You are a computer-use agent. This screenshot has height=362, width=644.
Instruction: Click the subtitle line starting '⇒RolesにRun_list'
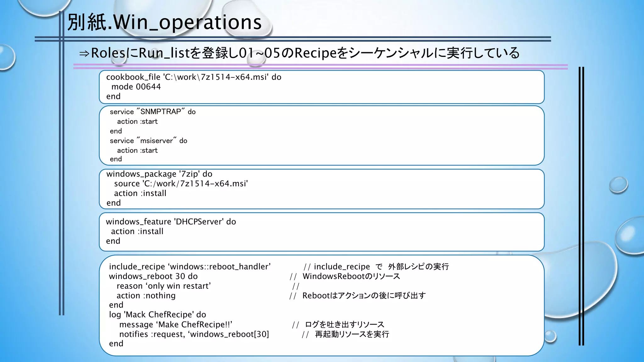pyautogui.click(x=299, y=53)
